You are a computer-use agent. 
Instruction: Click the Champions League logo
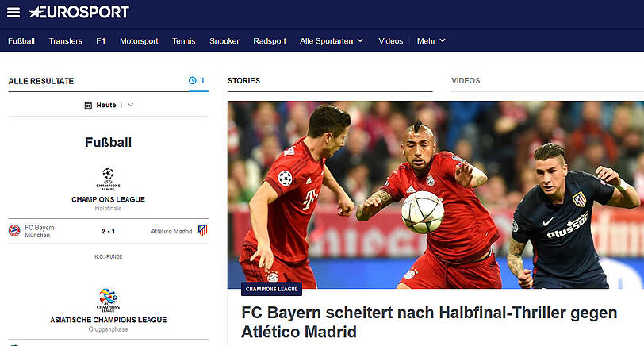pos(108,179)
